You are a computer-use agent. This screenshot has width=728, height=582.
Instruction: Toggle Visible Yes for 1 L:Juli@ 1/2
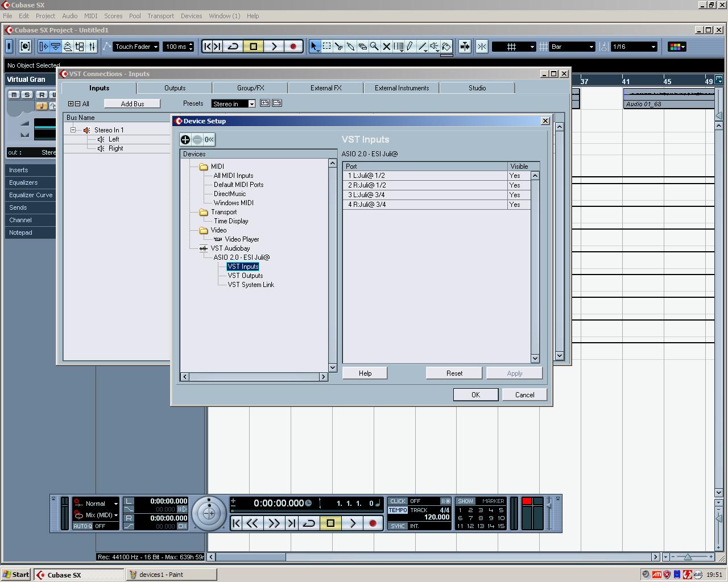click(x=519, y=176)
